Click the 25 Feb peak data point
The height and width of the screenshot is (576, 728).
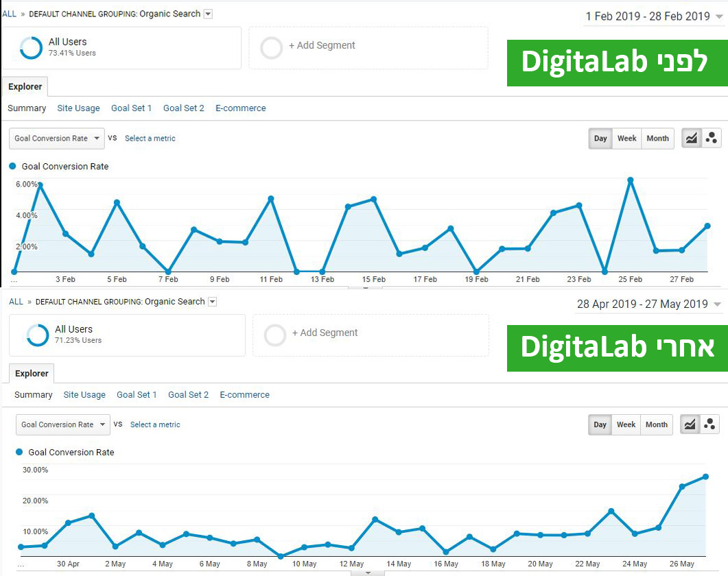coord(630,180)
